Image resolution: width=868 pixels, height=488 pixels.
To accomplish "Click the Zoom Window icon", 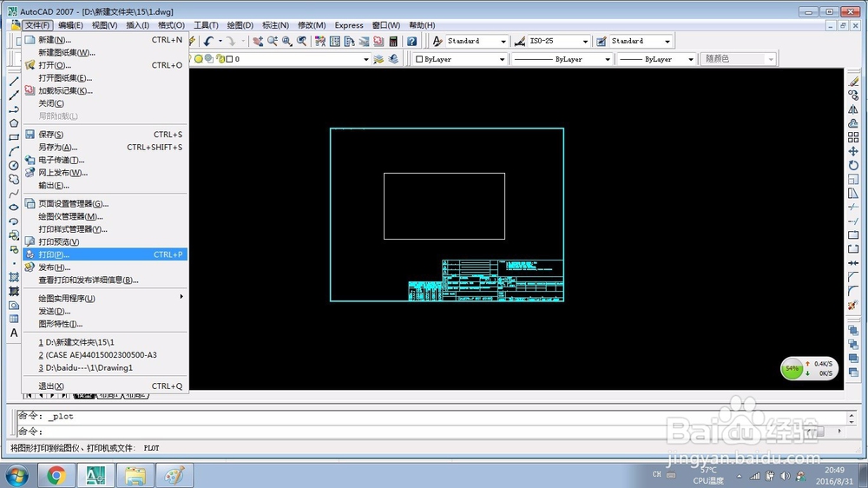I will tap(286, 41).
